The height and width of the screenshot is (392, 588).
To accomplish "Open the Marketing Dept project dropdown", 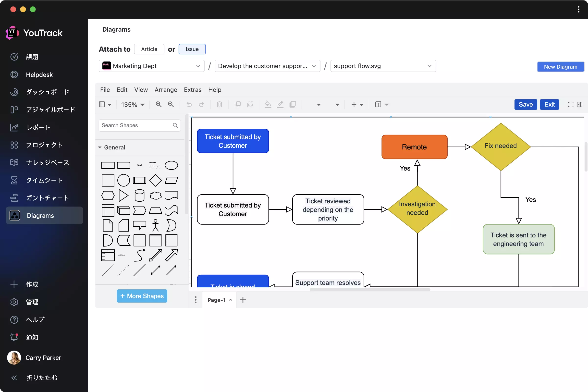I will [x=151, y=66].
